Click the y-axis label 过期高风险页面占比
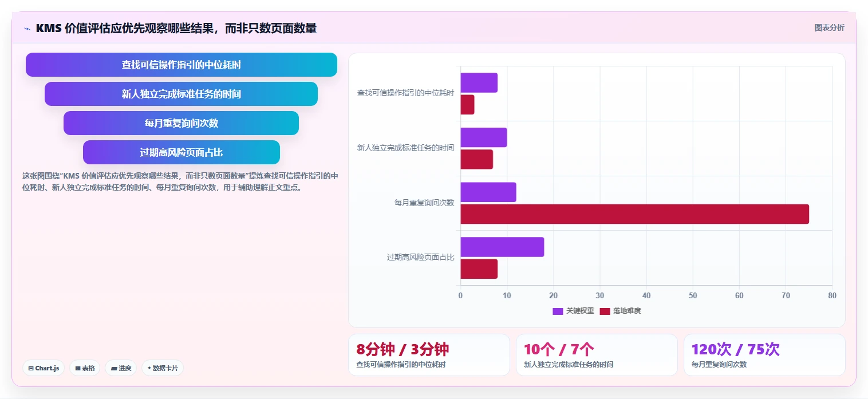This screenshot has width=868, height=399. pos(420,258)
